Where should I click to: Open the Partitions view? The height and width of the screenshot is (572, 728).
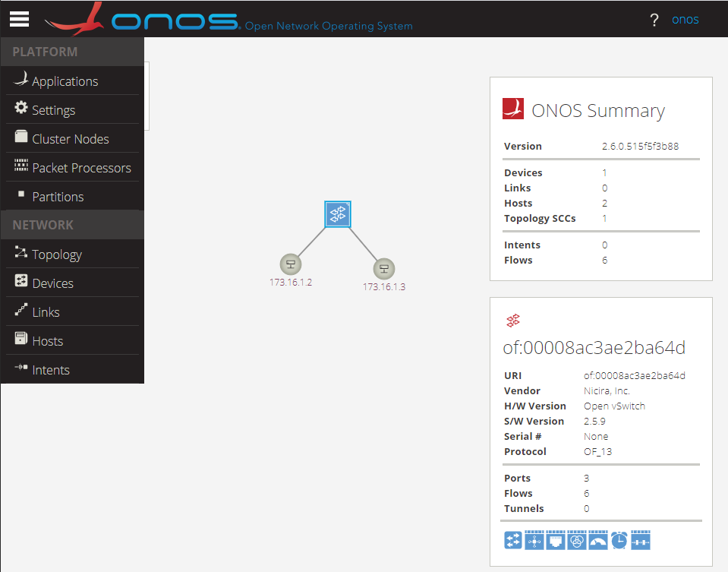(x=72, y=196)
